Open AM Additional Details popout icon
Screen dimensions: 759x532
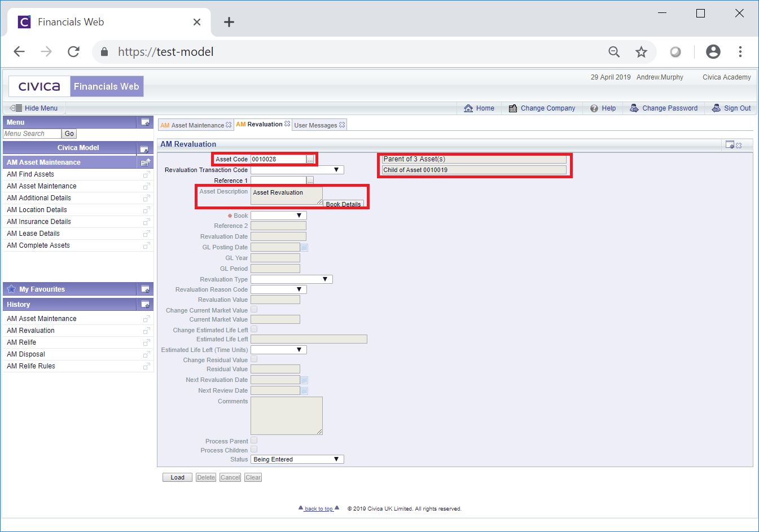click(x=147, y=198)
